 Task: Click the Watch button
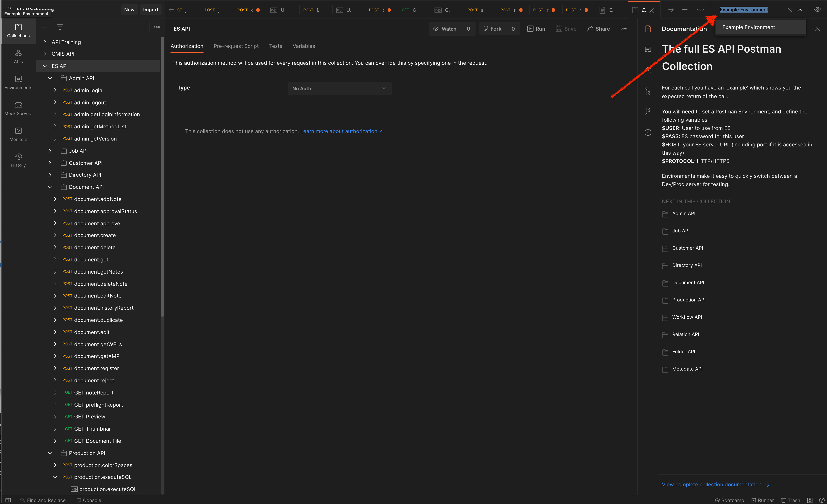click(445, 29)
